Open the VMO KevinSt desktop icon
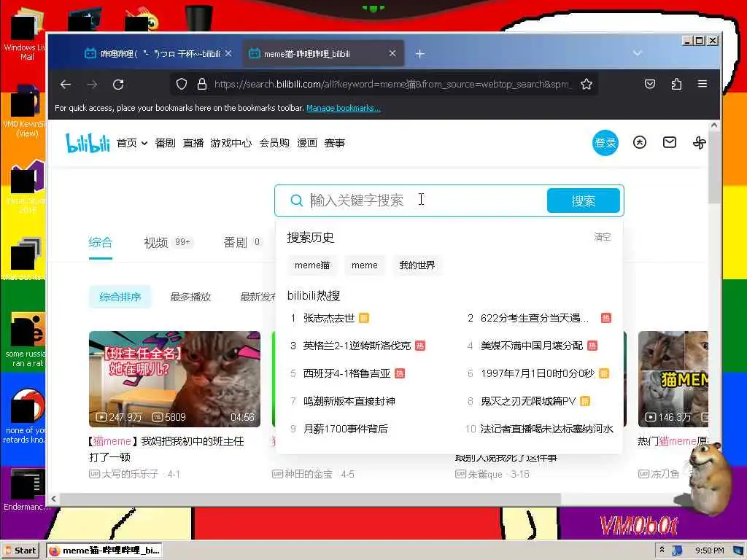 click(x=26, y=112)
